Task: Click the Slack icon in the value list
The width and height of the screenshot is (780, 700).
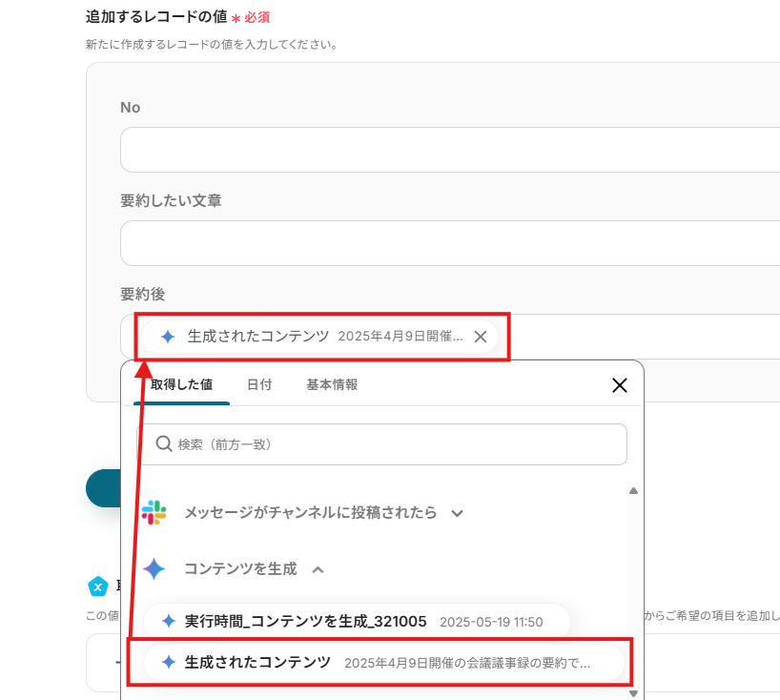Action: [x=154, y=512]
